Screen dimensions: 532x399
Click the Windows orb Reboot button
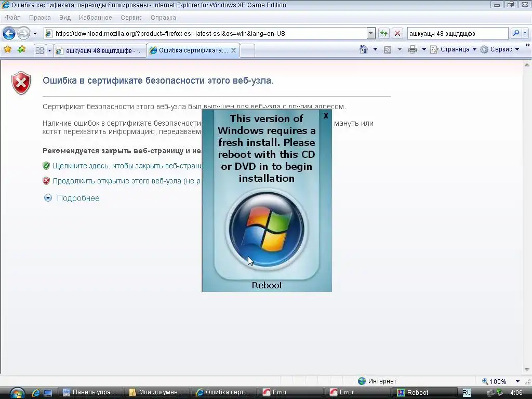click(x=267, y=229)
